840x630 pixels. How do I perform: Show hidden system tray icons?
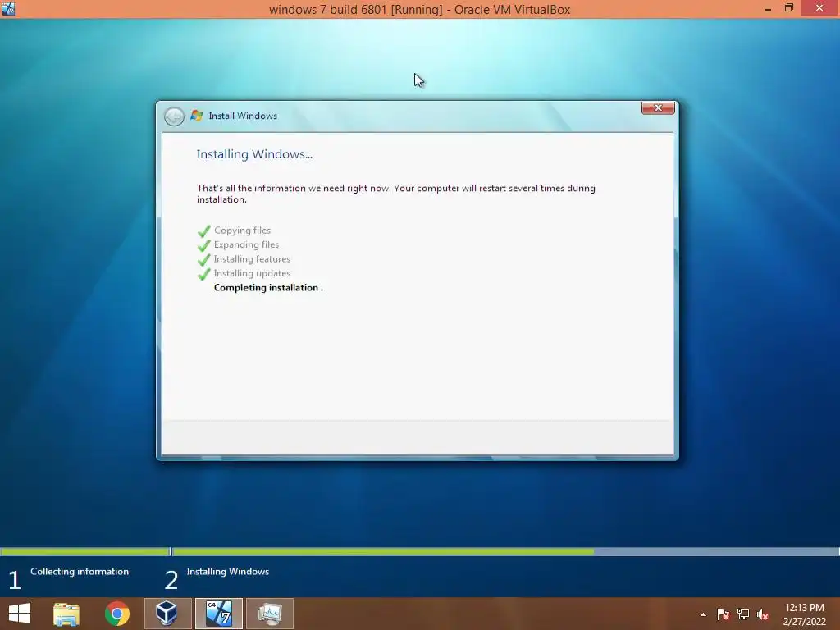pos(703,614)
